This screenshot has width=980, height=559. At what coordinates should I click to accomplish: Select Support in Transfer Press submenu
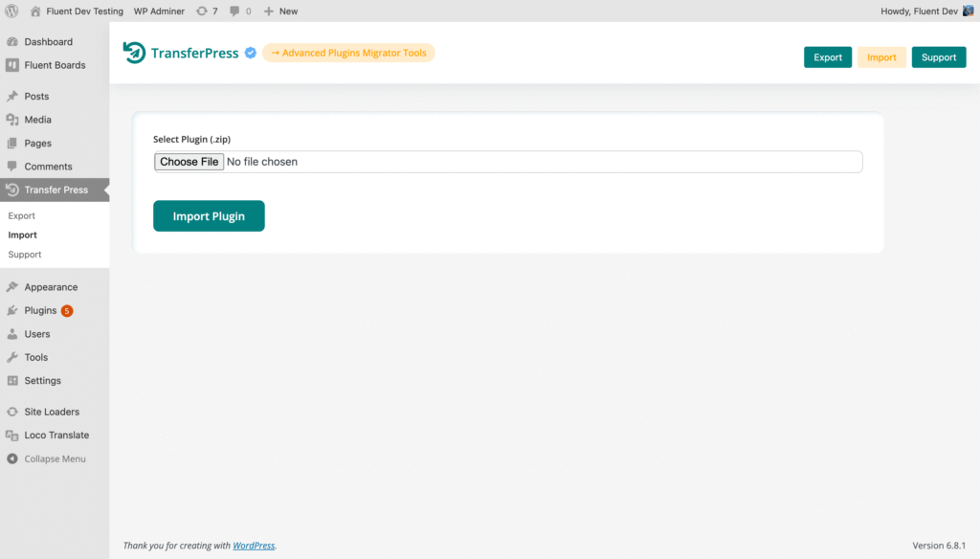[25, 255]
